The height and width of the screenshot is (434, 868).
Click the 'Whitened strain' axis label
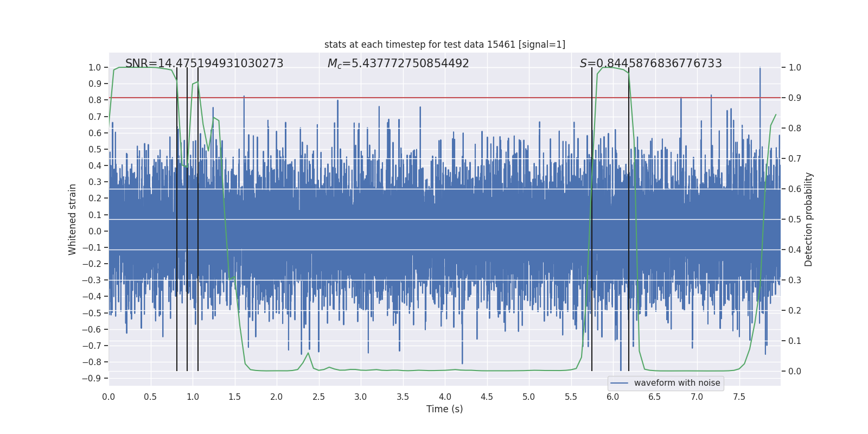[73, 219]
